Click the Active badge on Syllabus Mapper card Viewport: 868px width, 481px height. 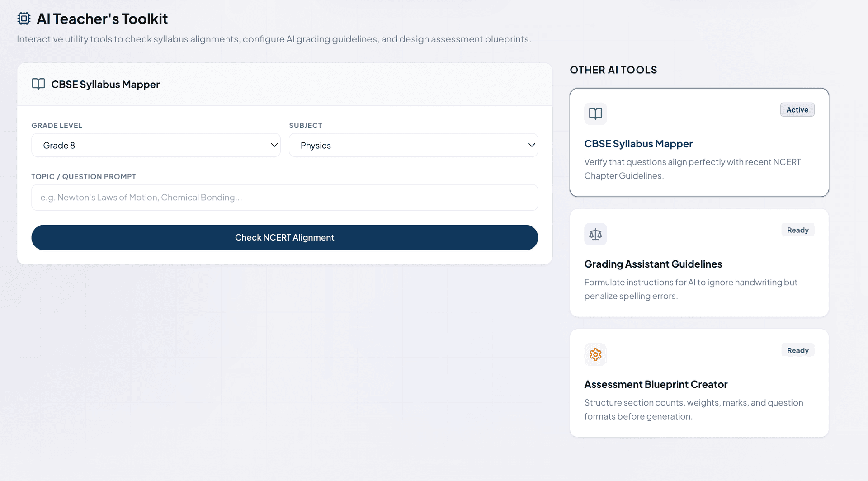tap(797, 110)
